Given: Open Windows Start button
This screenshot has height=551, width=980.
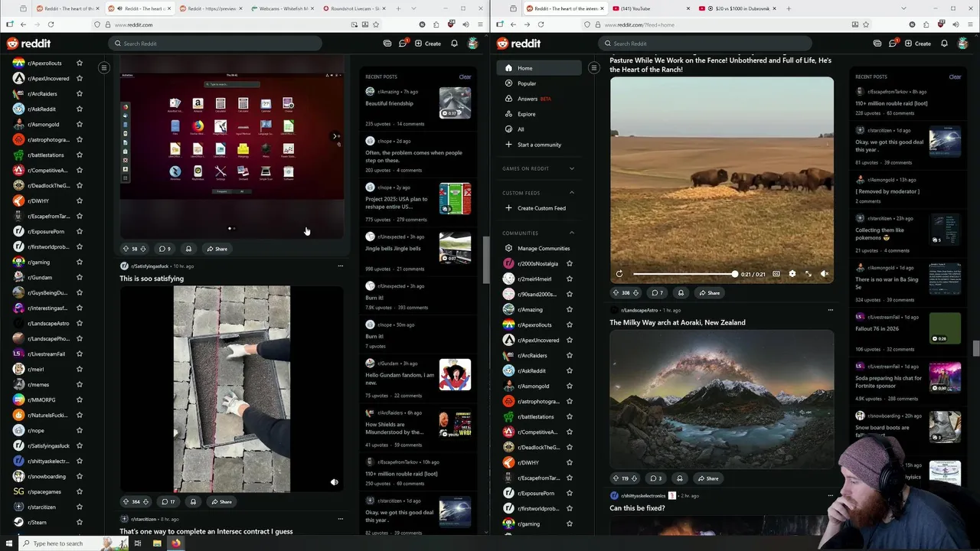Looking at the screenshot, I should pos(8,543).
